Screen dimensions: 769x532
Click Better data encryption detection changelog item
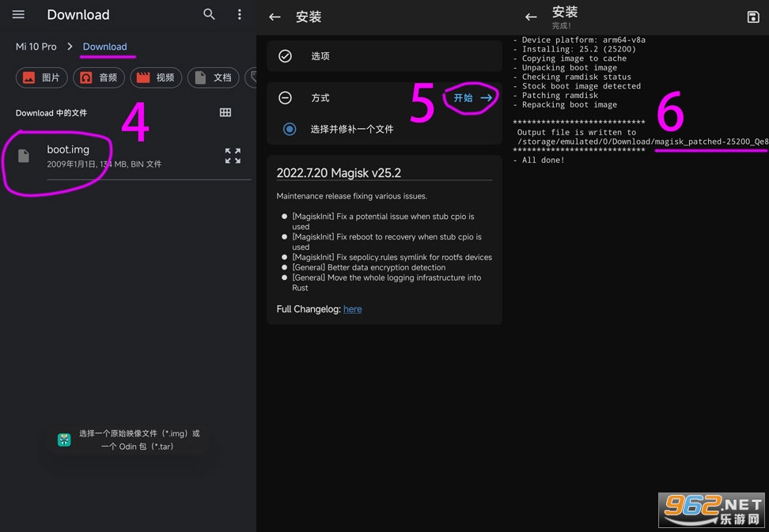pos(369,267)
